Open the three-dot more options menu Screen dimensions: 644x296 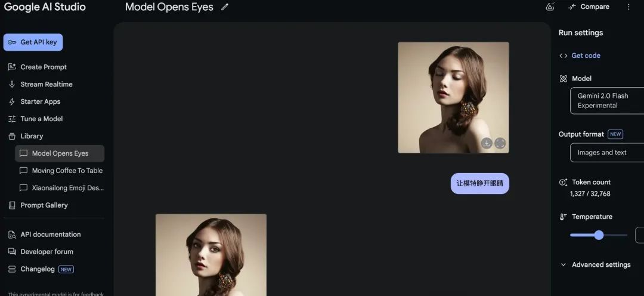[x=628, y=7]
